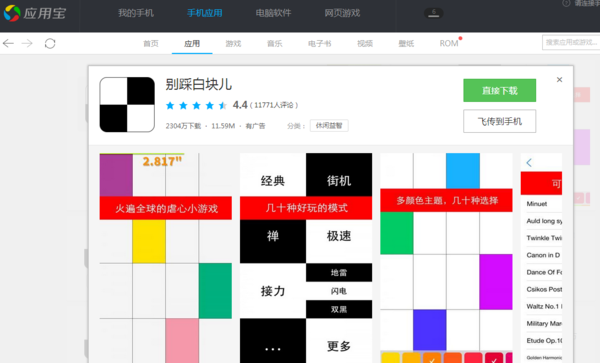Click the 更多 tile in screenshot

tap(339, 340)
